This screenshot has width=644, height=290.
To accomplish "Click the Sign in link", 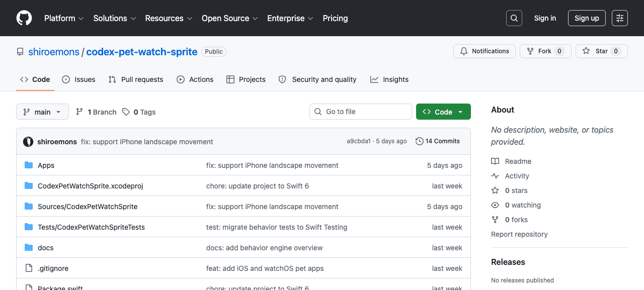I will point(545,18).
